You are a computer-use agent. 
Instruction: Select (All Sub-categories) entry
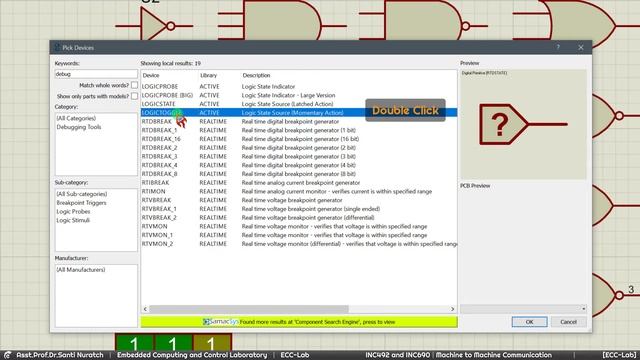[x=82, y=194]
